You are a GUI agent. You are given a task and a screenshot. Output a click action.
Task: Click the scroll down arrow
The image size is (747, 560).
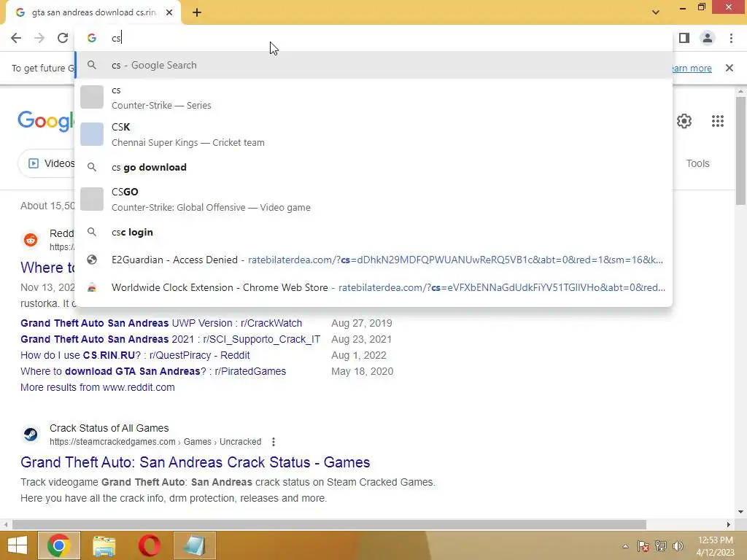click(740, 512)
